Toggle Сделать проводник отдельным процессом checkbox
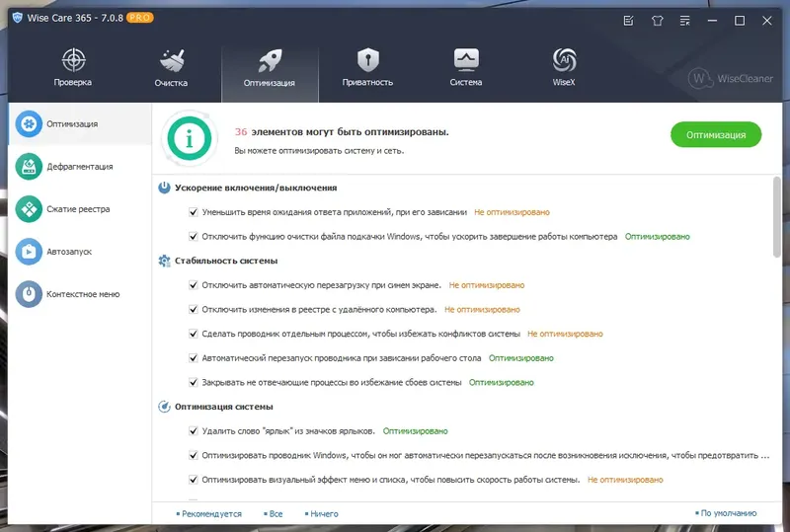Viewport: 790px width, 532px height. coord(193,334)
